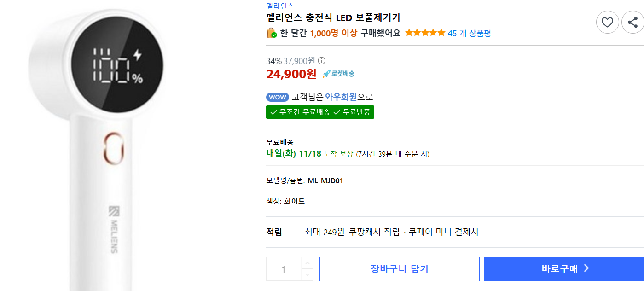Decrease quantity with the down stepper arrow
The height and width of the screenshot is (291, 644).
(307, 275)
